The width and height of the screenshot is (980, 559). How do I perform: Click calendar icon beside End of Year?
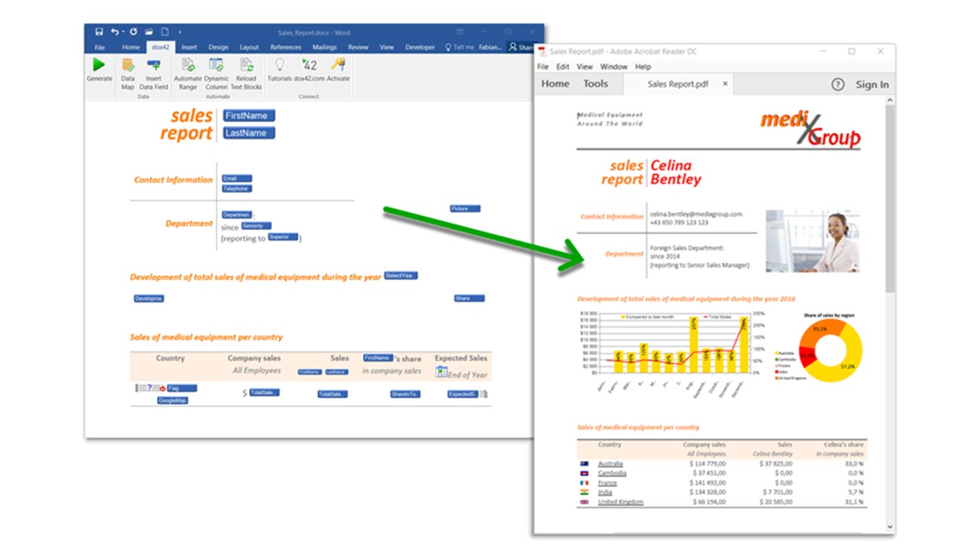tap(442, 372)
